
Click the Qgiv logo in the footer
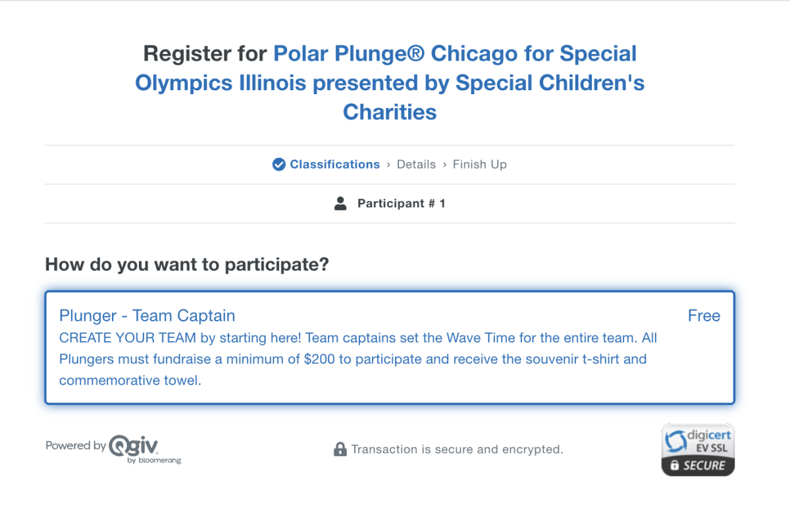pyautogui.click(x=134, y=445)
